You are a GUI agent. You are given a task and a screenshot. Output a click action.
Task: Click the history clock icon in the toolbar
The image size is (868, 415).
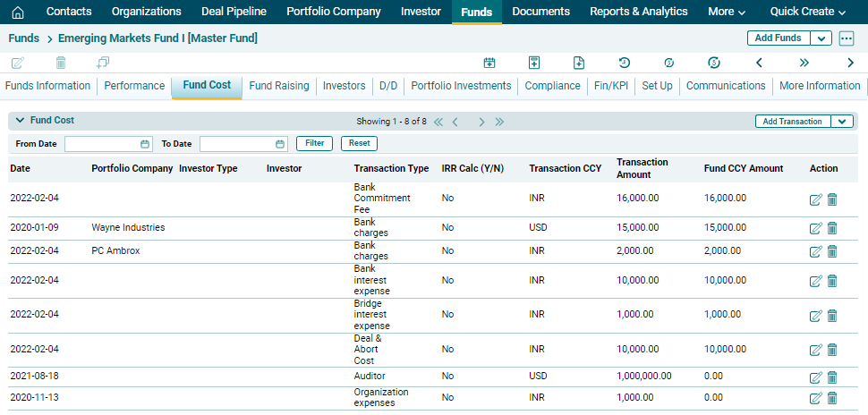[625, 63]
